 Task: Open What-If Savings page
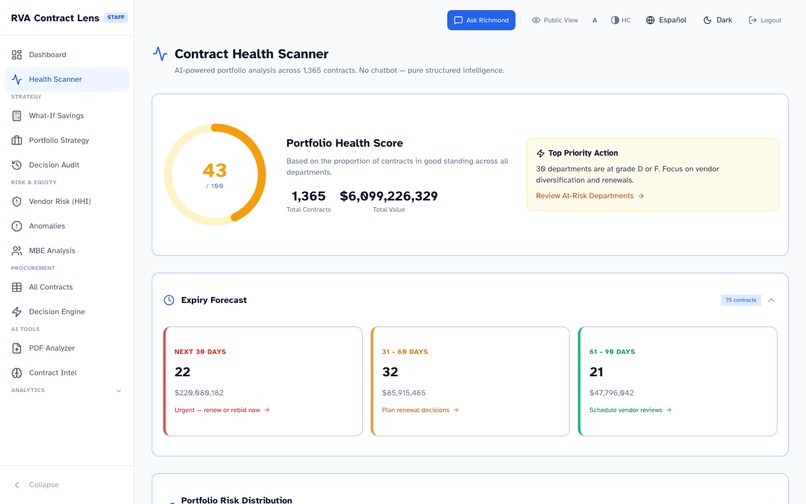click(x=67, y=116)
